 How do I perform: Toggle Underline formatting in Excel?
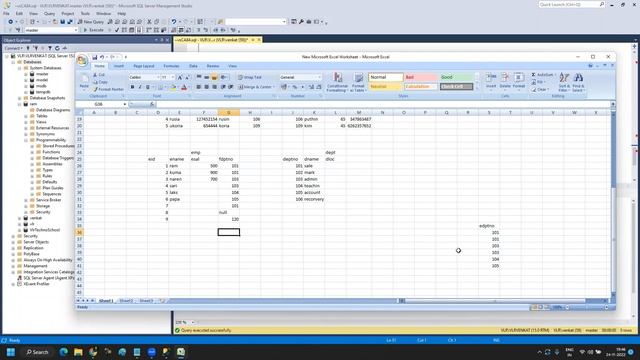coord(148,87)
